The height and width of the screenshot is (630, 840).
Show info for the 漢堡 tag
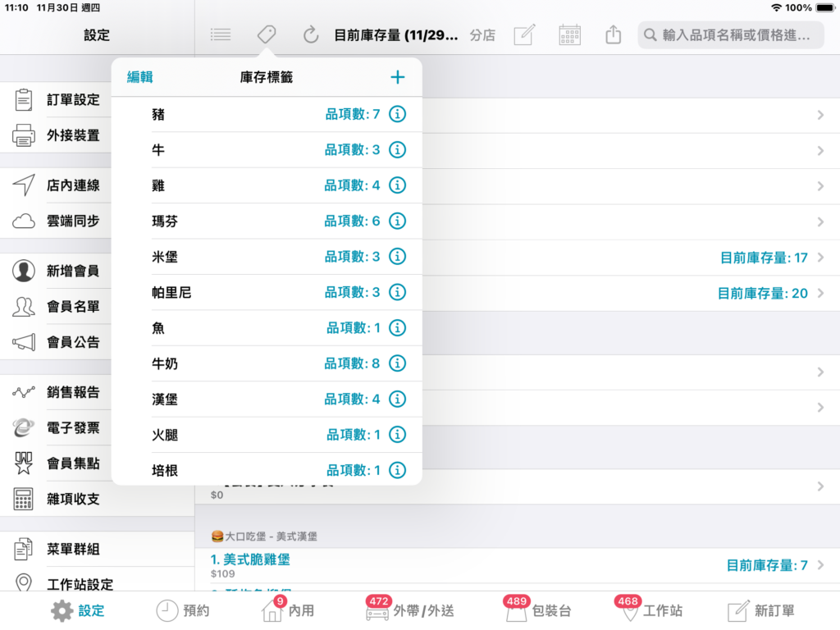tap(398, 399)
